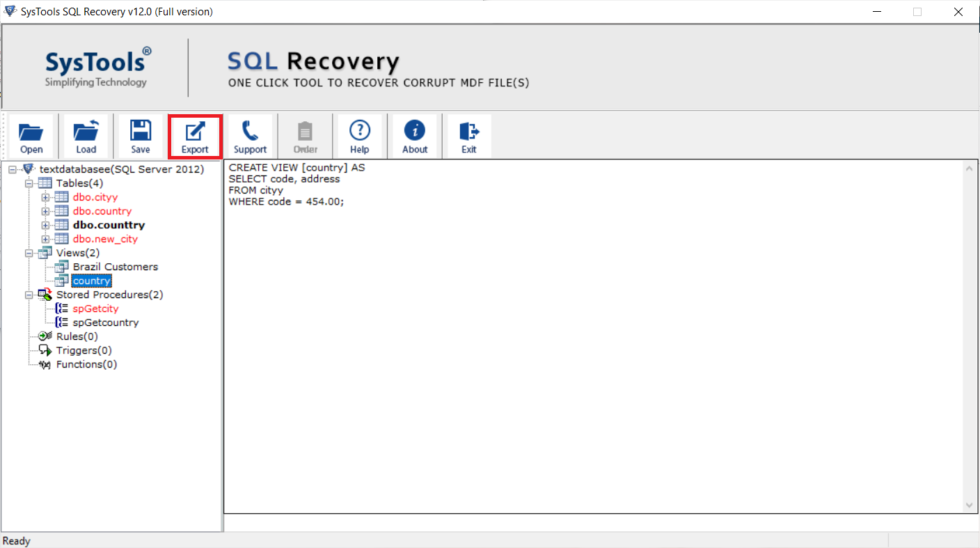Expand the dbo.new_city table node
This screenshot has width=980, height=548.
(x=46, y=239)
